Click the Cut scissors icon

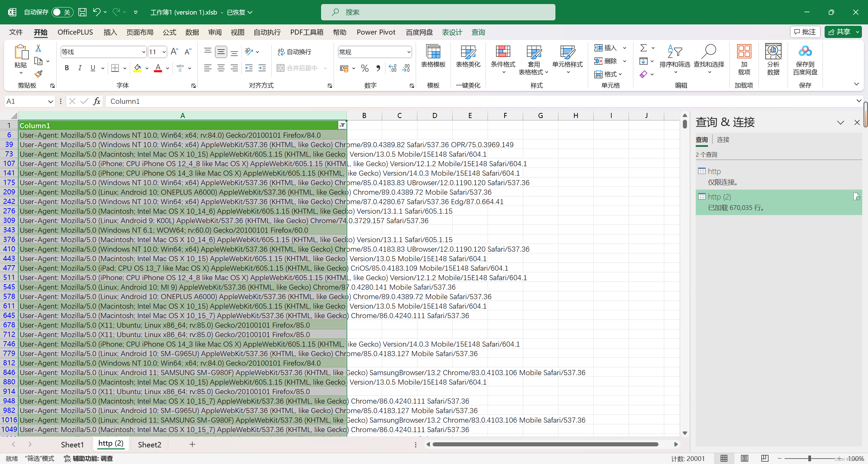38,48
